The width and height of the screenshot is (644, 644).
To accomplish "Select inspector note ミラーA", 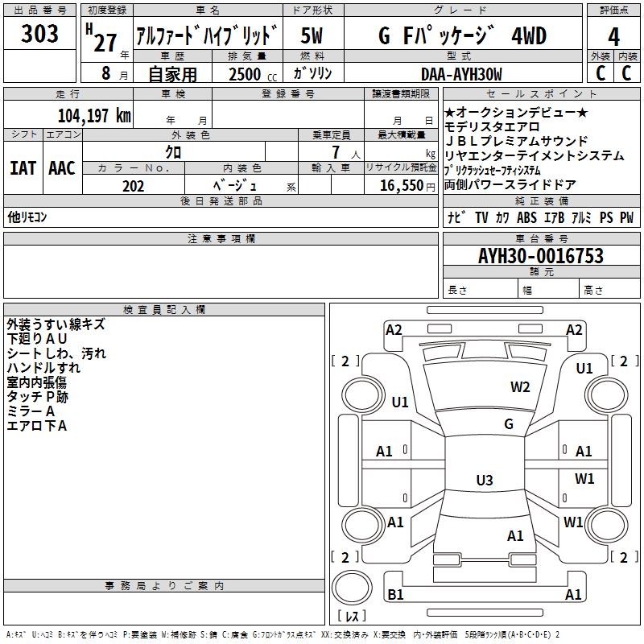I will pyautogui.click(x=31, y=411).
